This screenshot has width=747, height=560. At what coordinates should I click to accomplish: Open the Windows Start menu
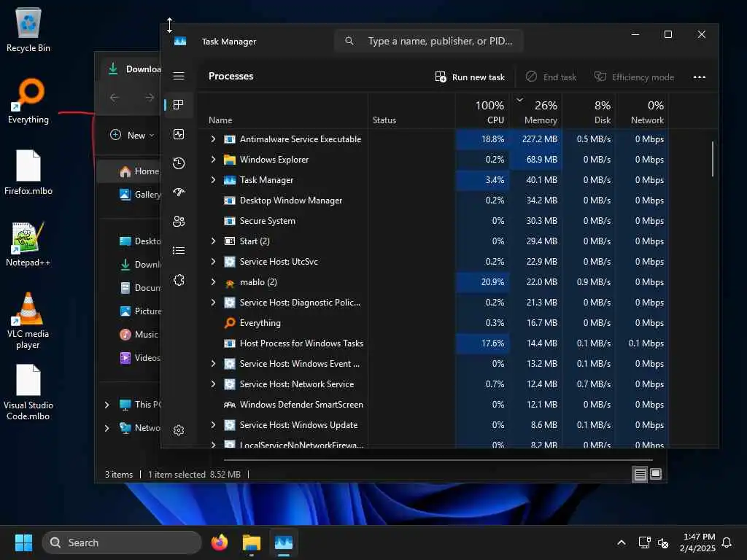(23, 542)
